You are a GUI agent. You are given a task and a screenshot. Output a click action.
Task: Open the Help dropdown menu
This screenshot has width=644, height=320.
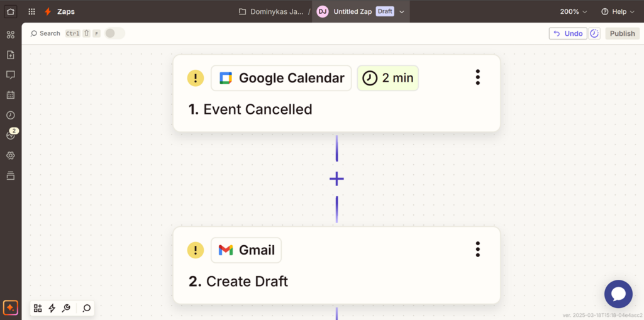point(618,12)
